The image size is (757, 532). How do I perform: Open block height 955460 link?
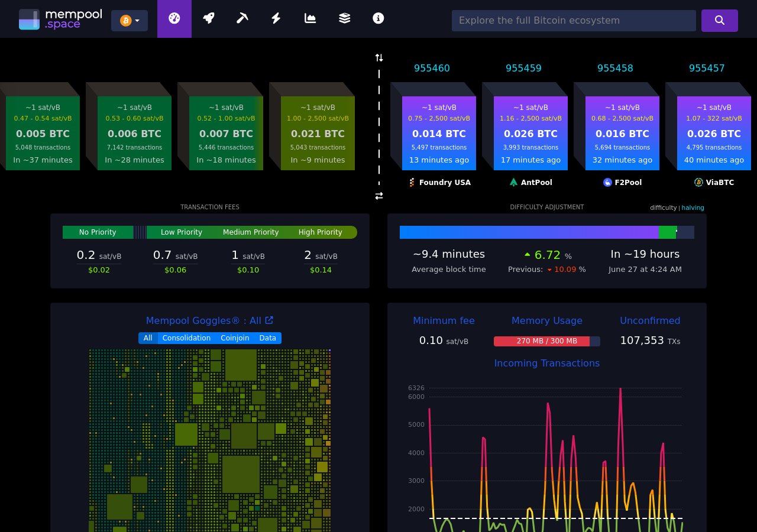[x=432, y=69]
